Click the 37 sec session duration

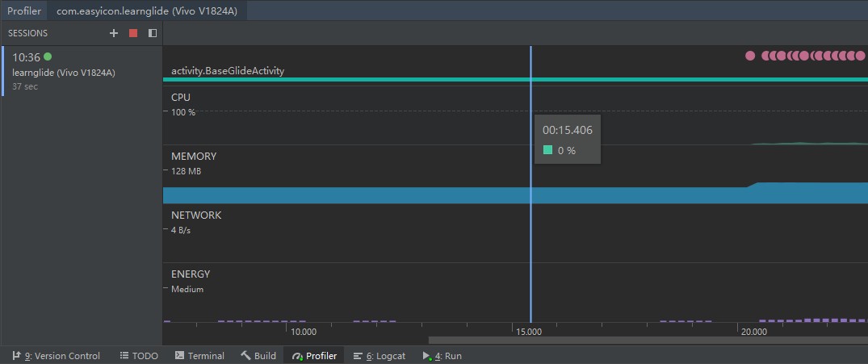[x=25, y=86]
